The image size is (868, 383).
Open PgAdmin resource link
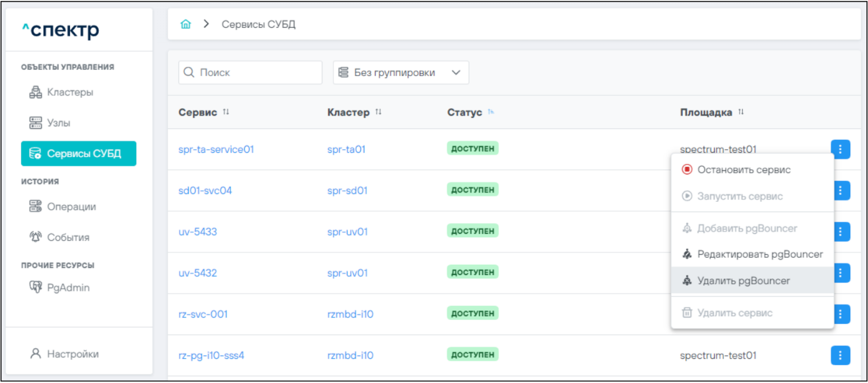[67, 288]
